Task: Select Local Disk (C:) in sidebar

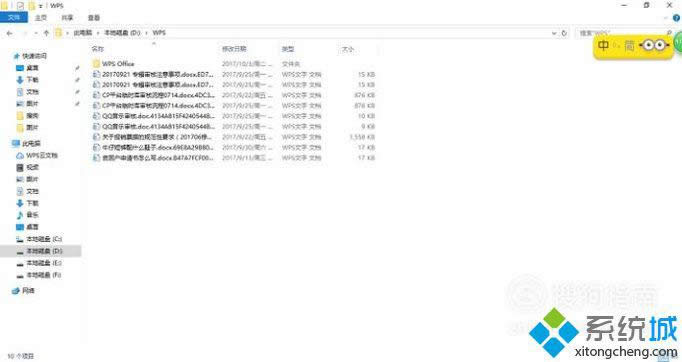Action: tap(39, 239)
